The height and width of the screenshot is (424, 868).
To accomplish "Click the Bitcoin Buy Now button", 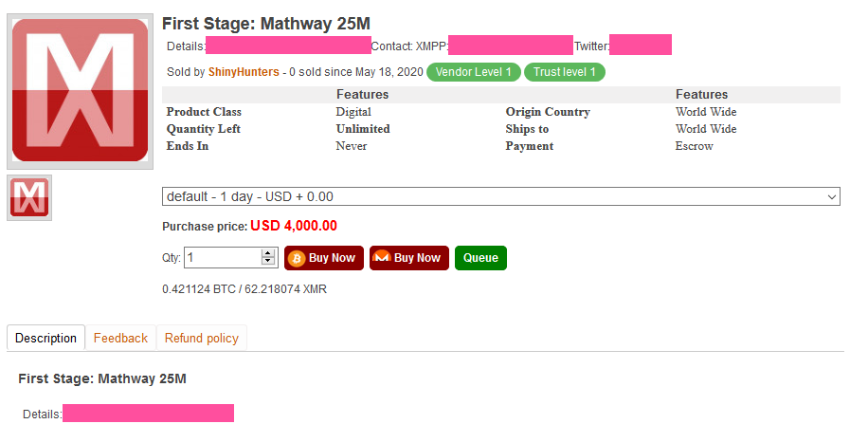I will (324, 258).
